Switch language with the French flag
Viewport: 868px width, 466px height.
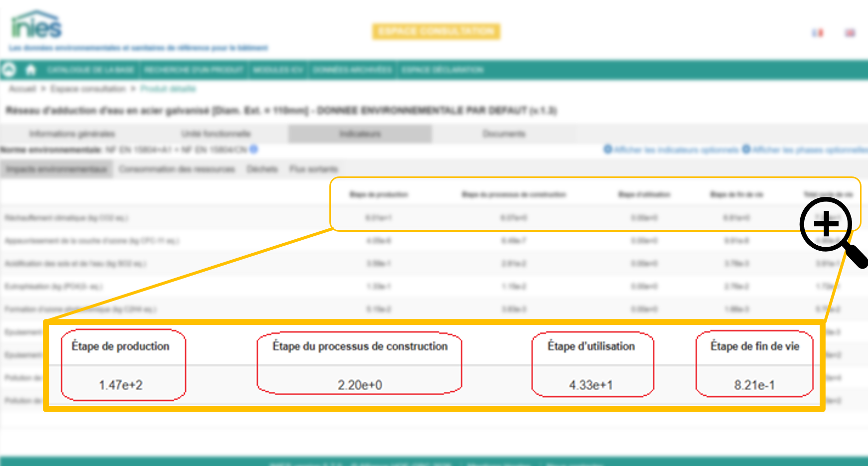pos(818,33)
